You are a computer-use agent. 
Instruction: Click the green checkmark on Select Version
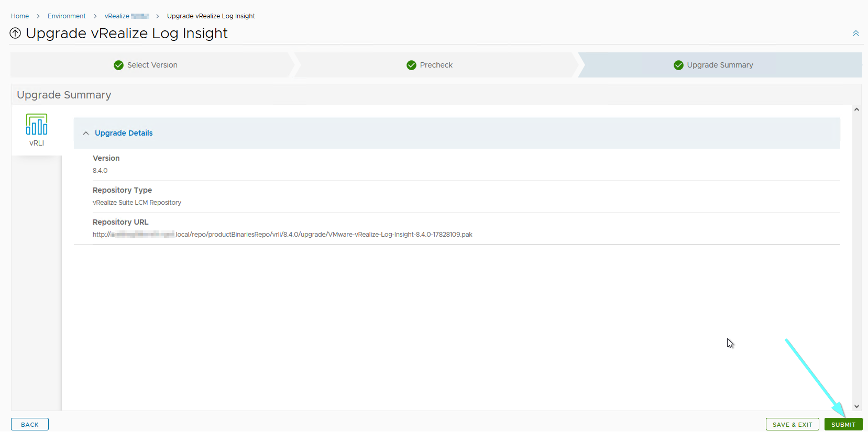[118, 65]
